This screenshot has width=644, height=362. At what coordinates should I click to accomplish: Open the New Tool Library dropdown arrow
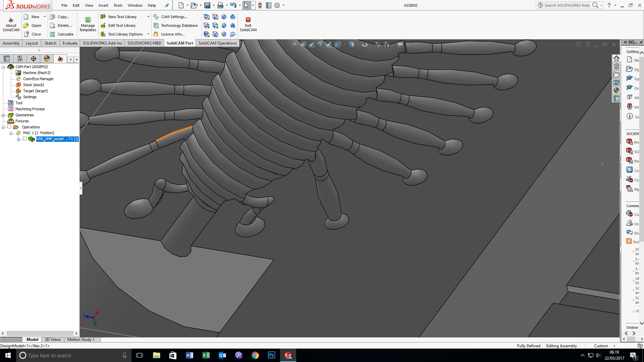pos(148,17)
